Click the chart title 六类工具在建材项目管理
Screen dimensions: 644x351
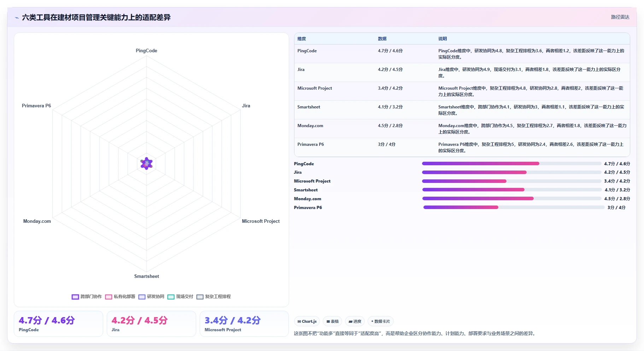coord(96,17)
